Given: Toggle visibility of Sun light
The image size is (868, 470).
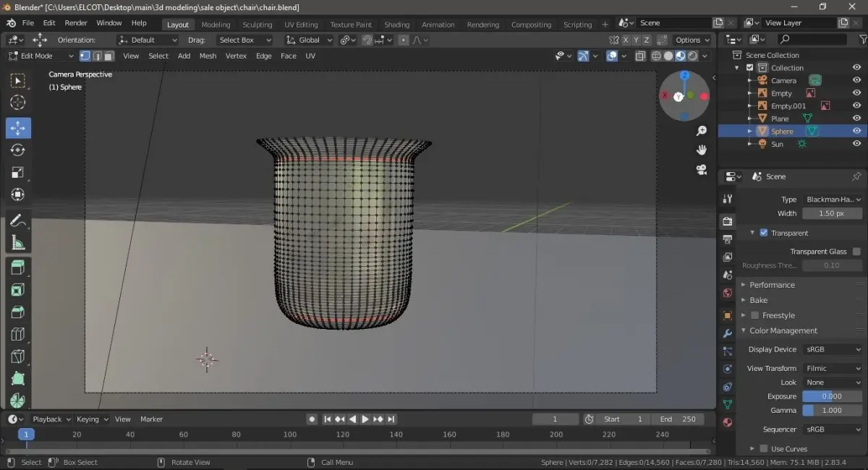Looking at the screenshot, I should (x=856, y=144).
